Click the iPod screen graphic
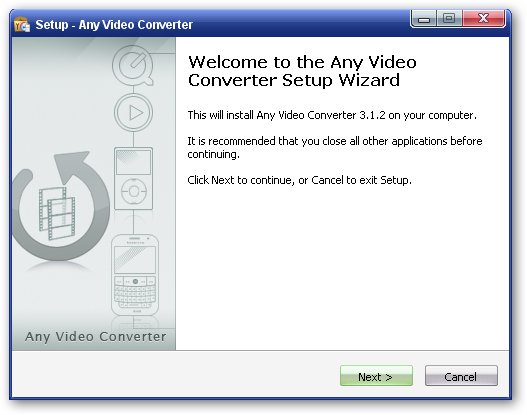527x415 pixels. (133, 162)
